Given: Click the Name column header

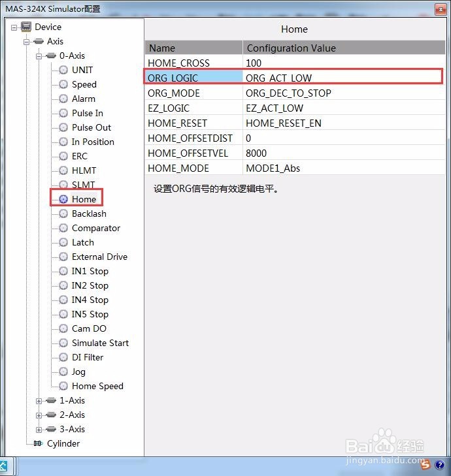Looking at the screenshot, I should 193,48.
